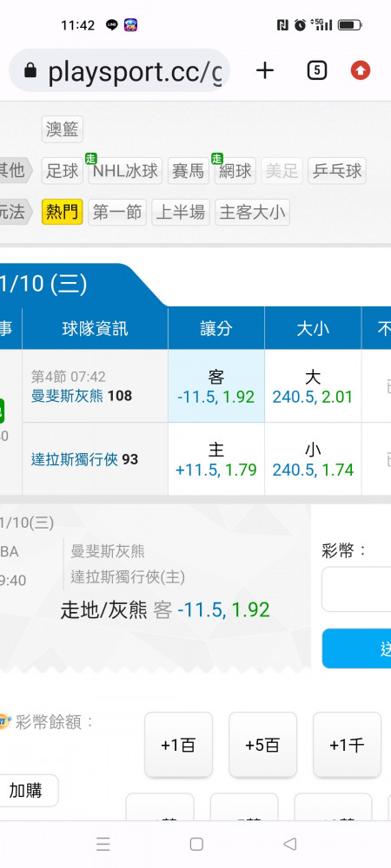
Task: Select 主 +11.5, 1.79 spread bet
Action: click(216, 459)
